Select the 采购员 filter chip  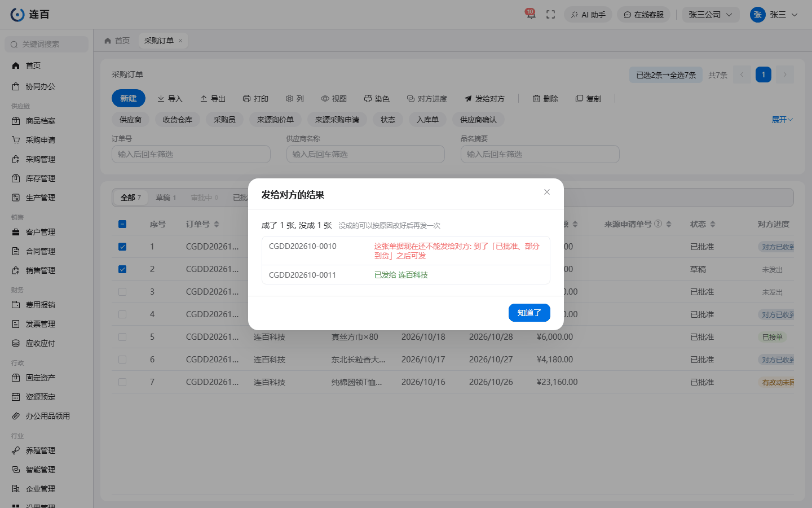[x=224, y=120]
